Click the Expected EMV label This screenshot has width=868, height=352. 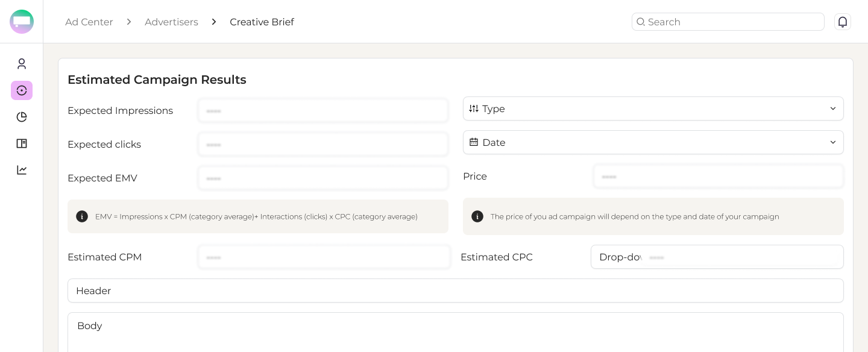click(102, 178)
